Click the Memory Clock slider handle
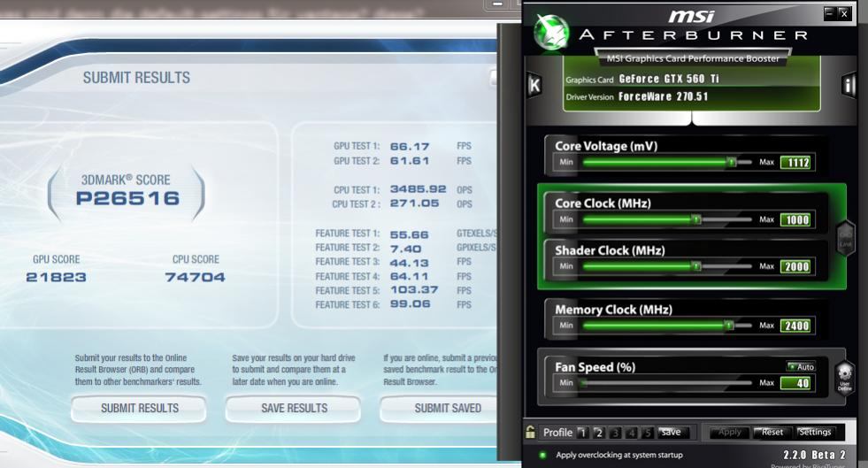The width and height of the screenshot is (868, 468). [730, 326]
